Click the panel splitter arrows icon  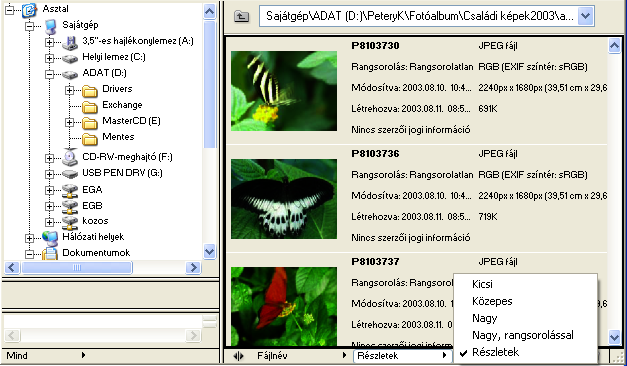point(238,356)
